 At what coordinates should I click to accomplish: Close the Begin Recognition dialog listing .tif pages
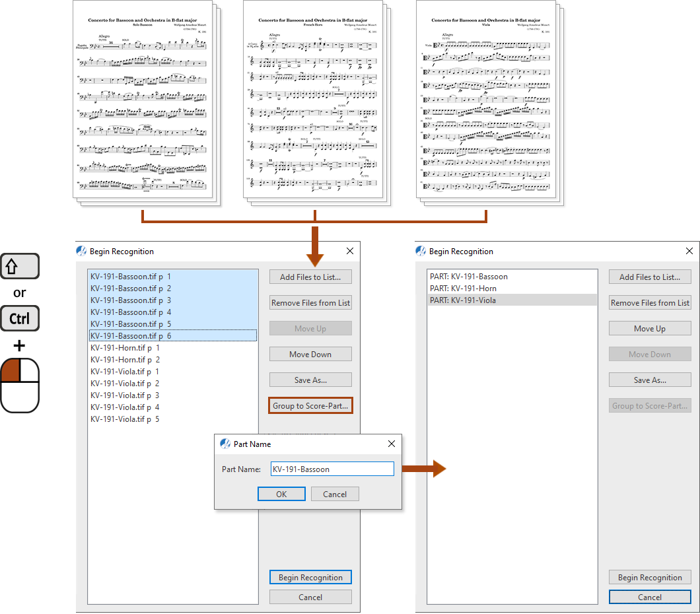350,252
